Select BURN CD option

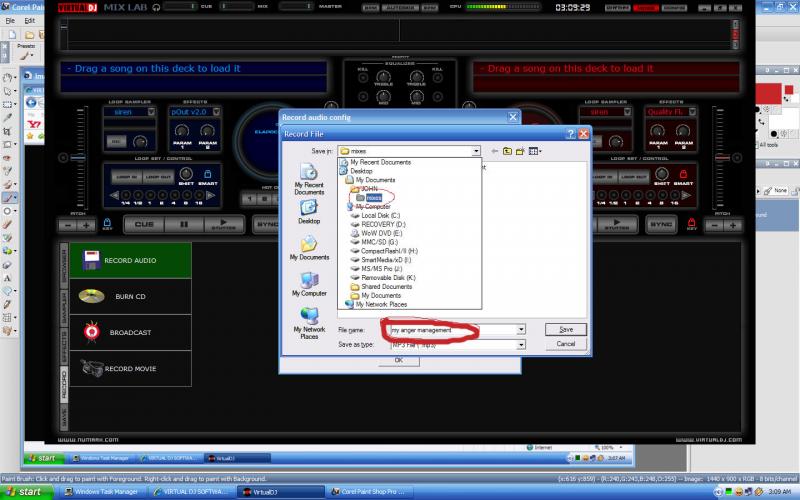point(131,296)
